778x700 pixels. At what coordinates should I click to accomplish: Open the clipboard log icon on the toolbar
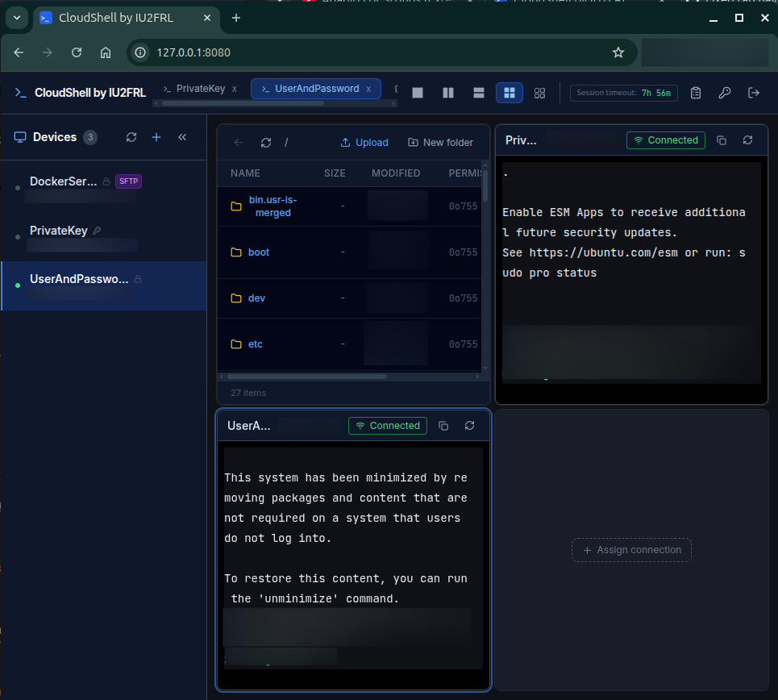tap(696, 93)
